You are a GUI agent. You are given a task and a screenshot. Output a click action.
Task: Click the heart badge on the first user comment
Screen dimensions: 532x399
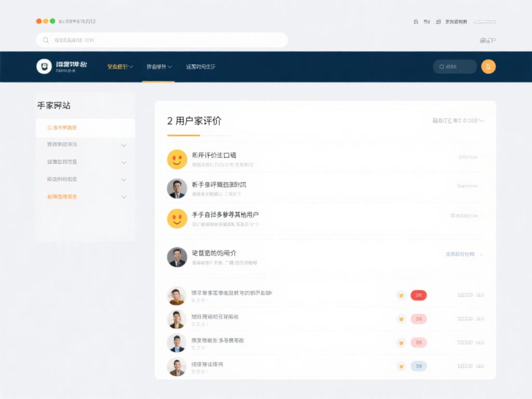401,295
